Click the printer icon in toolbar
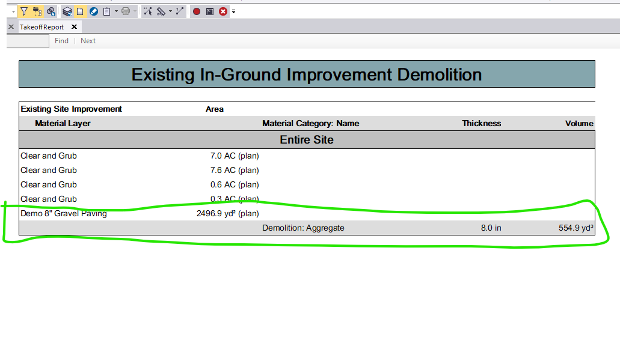 (x=126, y=11)
